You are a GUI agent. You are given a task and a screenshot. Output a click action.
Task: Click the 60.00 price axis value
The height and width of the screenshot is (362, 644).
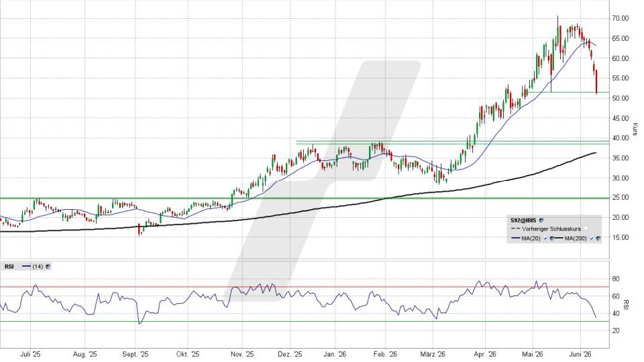click(620, 59)
